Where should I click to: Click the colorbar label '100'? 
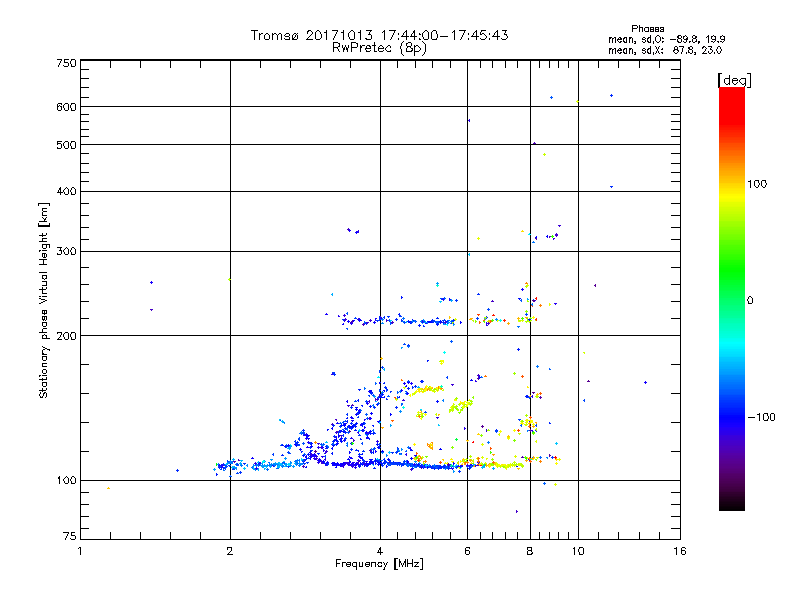pyautogui.click(x=757, y=184)
